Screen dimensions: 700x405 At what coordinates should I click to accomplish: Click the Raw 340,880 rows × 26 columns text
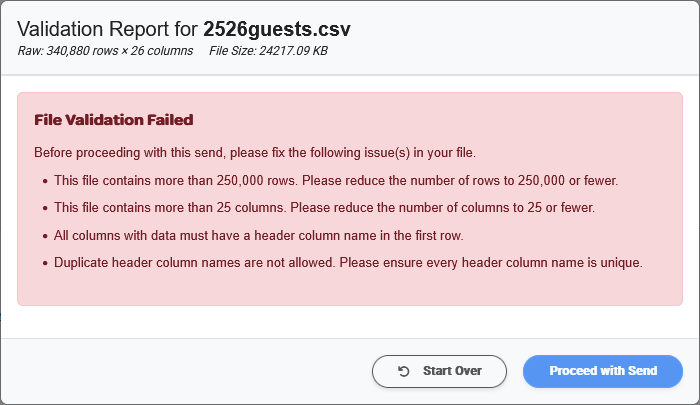[x=105, y=50]
